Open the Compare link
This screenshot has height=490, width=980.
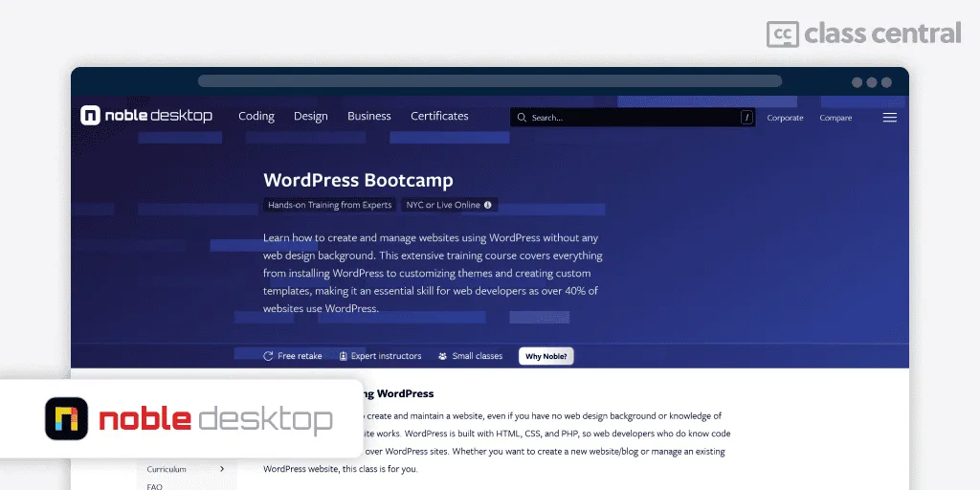tap(835, 118)
